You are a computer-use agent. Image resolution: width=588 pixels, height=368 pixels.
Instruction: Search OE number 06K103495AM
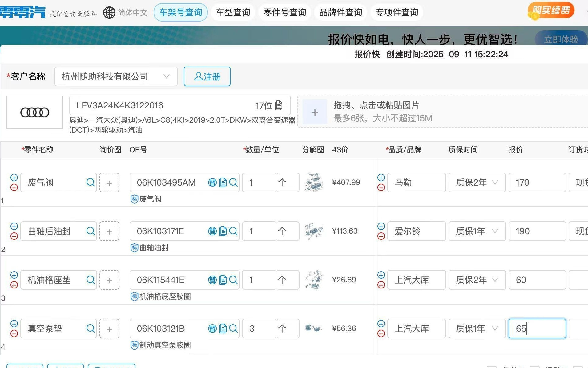point(233,182)
